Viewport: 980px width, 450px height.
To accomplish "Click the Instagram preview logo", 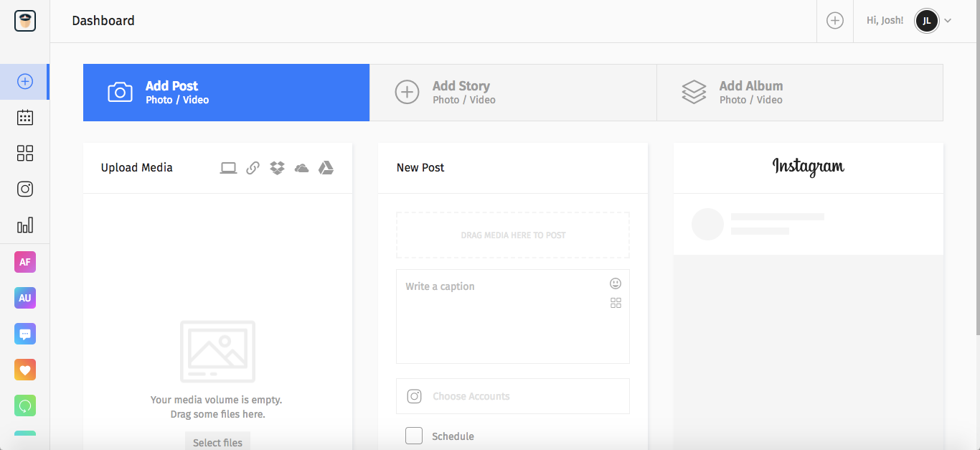I will pyautogui.click(x=809, y=167).
